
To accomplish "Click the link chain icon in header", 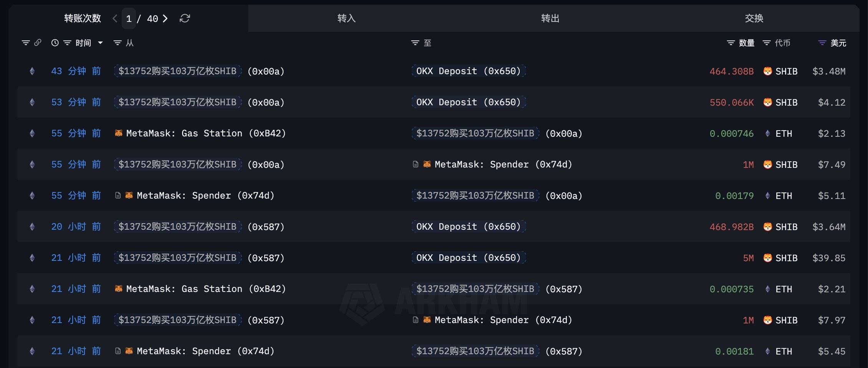I will coord(38,43).
